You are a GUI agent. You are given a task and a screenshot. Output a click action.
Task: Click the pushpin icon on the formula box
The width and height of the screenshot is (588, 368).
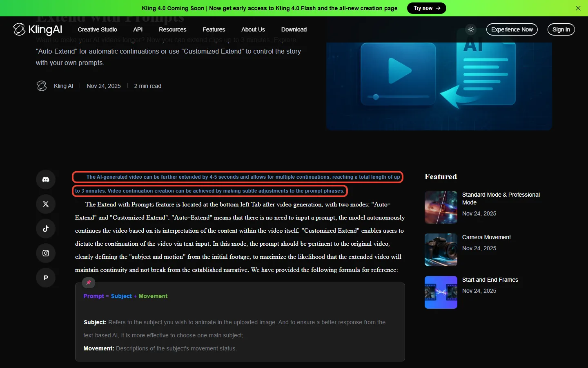(x=89, y=283)
